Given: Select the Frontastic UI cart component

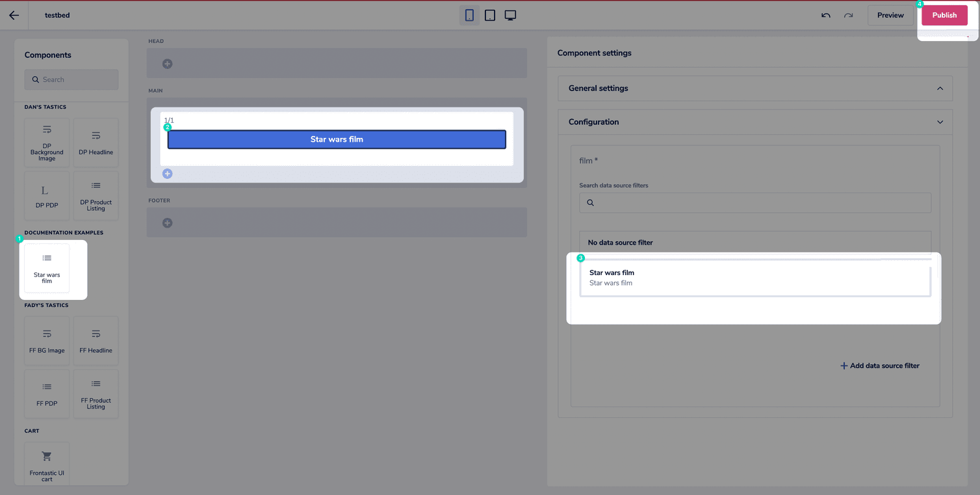Looking at the screenshot, I should 46,463.
